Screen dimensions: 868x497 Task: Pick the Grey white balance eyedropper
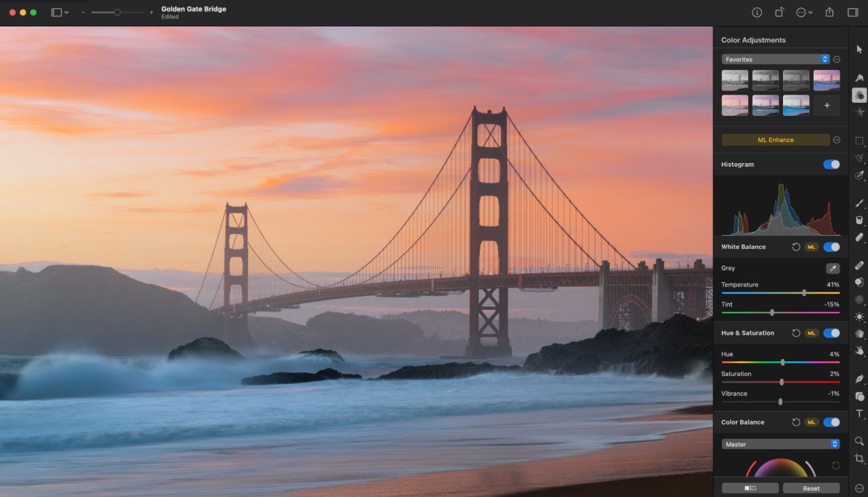(833, 268)
